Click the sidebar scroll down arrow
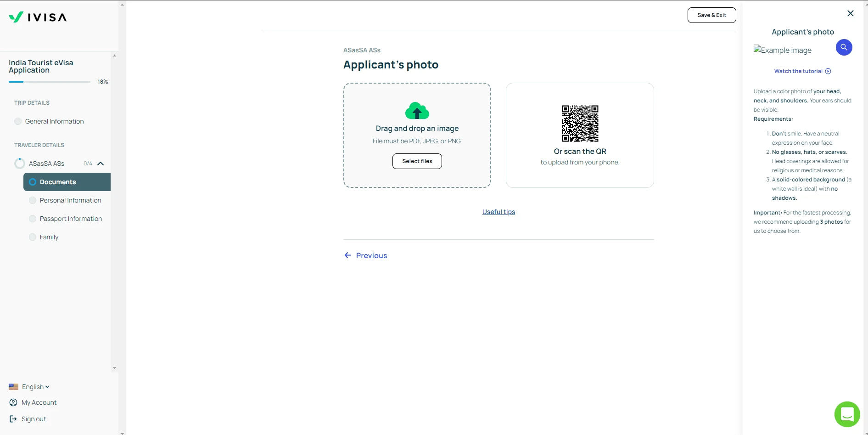Viewport: 868px width, 435px height. pos(114,368)
